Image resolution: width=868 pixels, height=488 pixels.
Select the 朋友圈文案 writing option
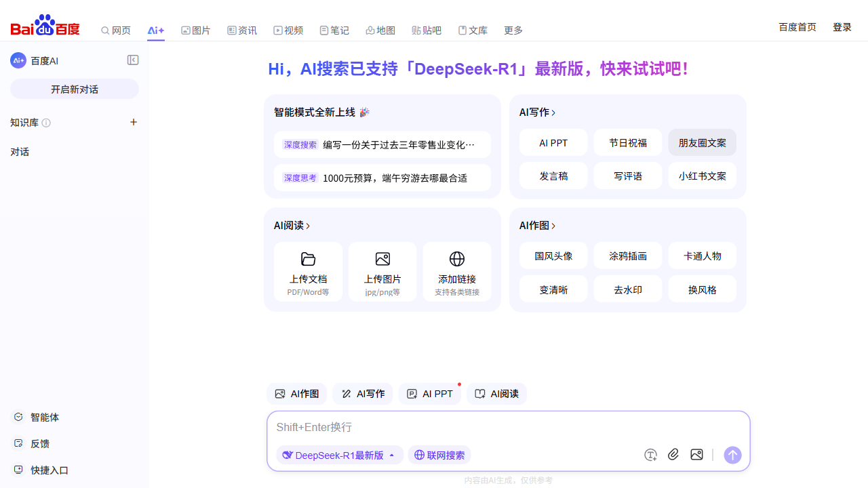coord(702,143)
